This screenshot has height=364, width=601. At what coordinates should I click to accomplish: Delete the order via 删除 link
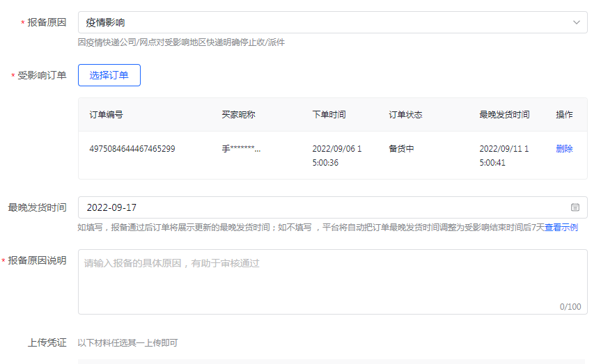coord(564,148)
